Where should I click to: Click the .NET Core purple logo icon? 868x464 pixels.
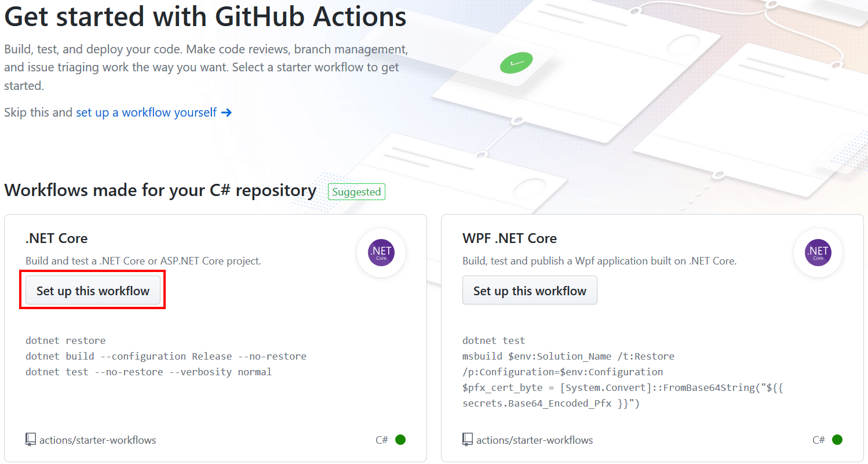pyautogui.click(x=381, y=252)
